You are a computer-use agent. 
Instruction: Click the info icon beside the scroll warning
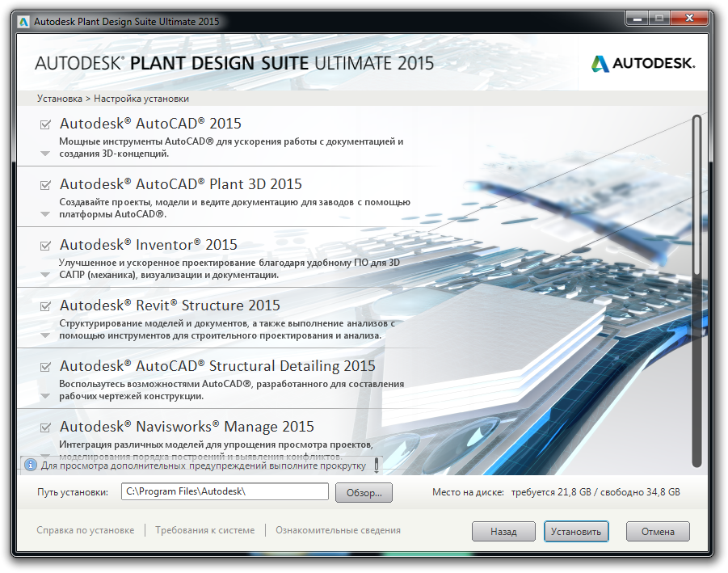pyautogui.click(x=31, y=465)
